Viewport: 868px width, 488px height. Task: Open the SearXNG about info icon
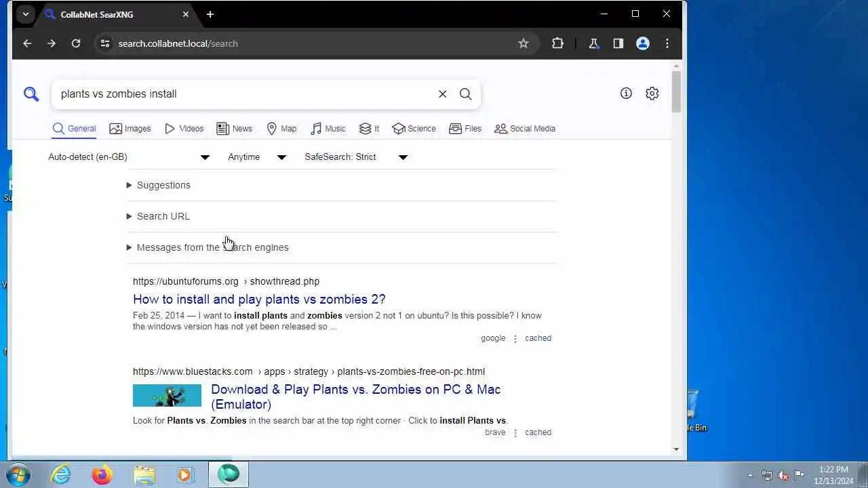626,94
